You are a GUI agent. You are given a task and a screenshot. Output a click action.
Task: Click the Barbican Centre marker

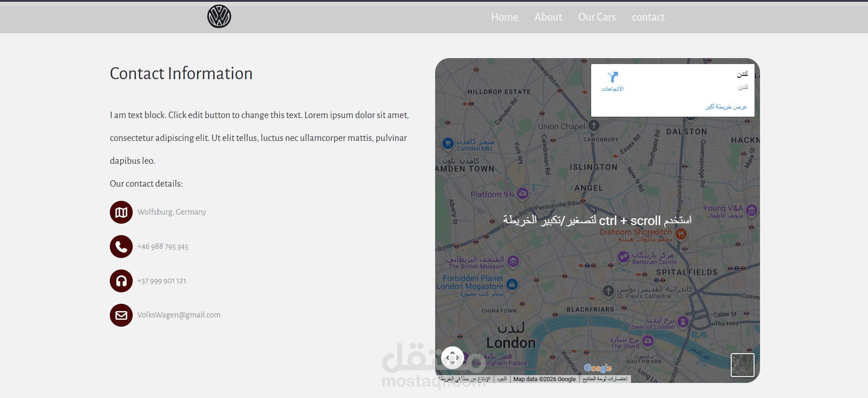[x=624, y=257]
